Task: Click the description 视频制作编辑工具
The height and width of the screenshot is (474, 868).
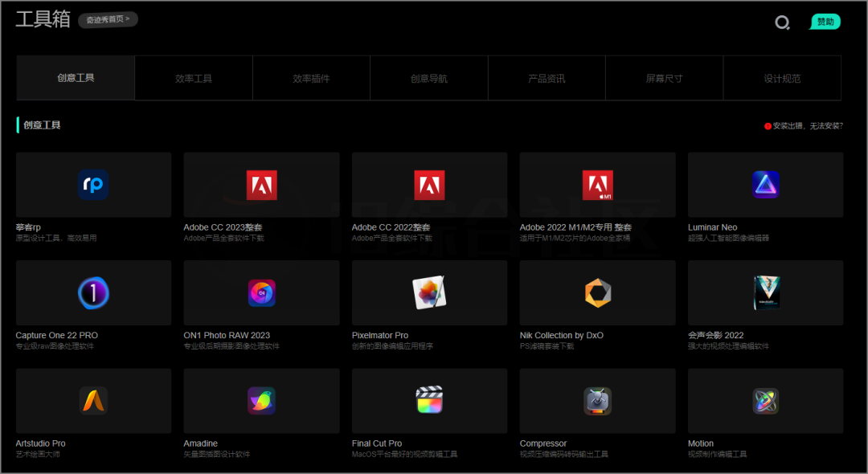Action: click(x=718, y=455)
